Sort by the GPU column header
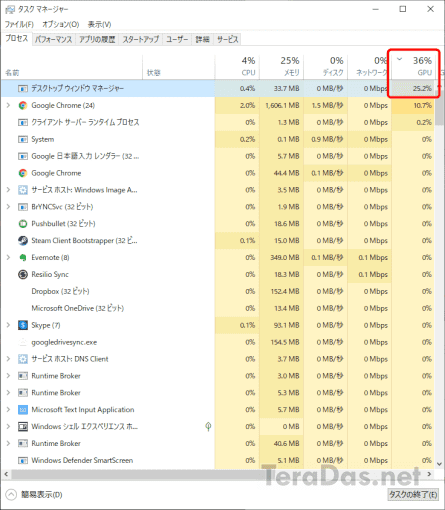 coord(414,66)
